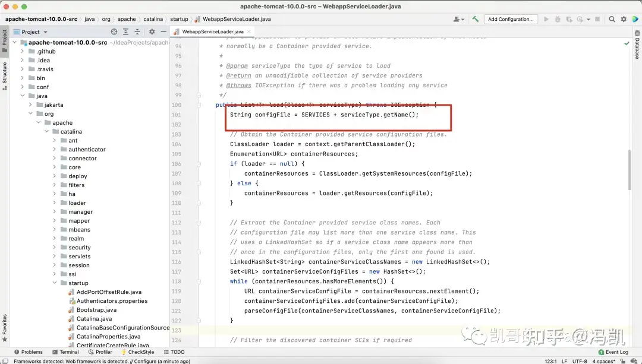
Task: Open Project view dropdown
Action: [x=31, y=31]
